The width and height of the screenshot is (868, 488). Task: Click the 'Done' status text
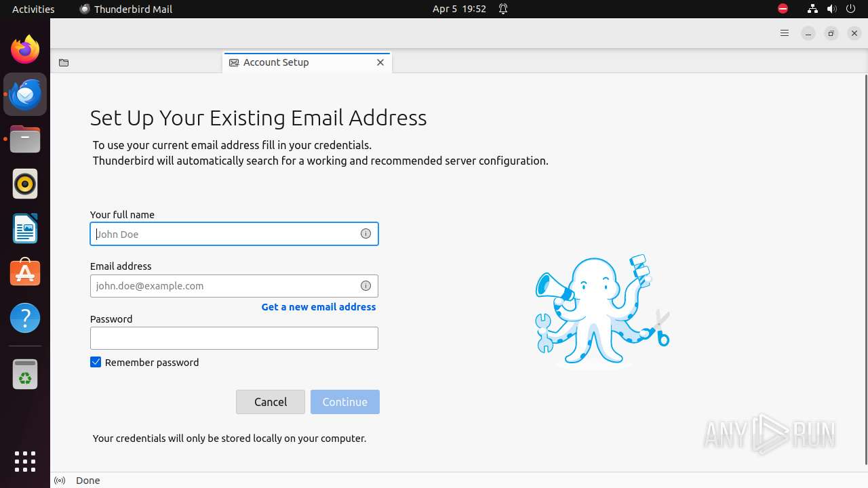coord(88,481)
